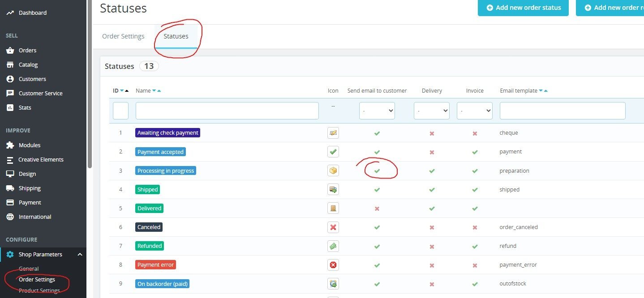Click the Modules puzzle piece icon
The height and width of the screenshot is (298, 644).
click(x=10, y=145)
